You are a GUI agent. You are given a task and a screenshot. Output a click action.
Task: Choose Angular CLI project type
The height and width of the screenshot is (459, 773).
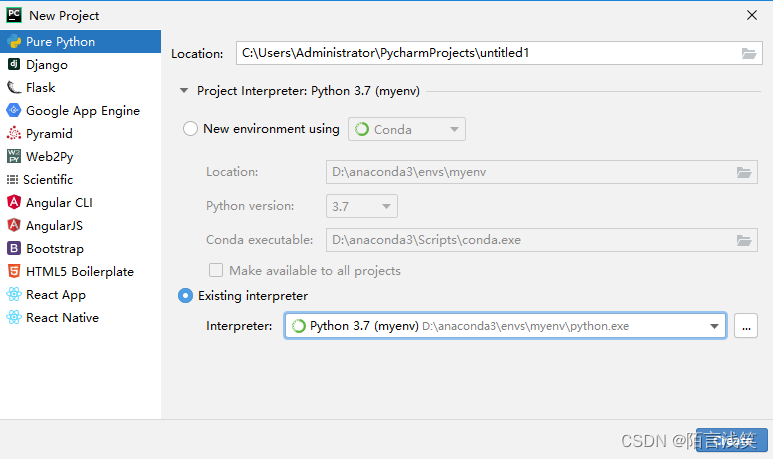pos(80,203)
